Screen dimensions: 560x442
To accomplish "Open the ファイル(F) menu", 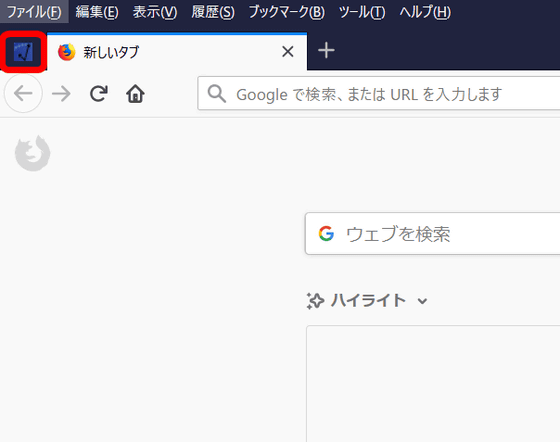I will 34,12.
